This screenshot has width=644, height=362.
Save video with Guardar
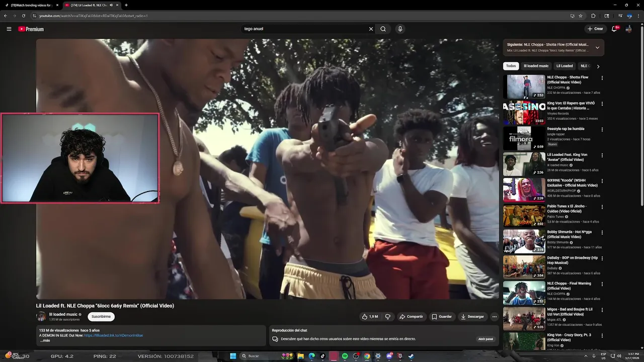coord(442,317)
